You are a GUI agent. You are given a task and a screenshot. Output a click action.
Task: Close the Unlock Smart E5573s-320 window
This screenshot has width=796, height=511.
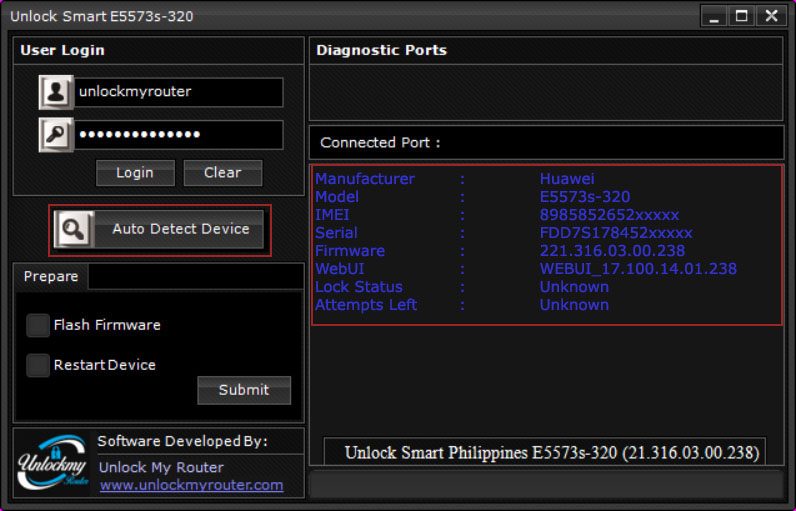click(771, 16)
